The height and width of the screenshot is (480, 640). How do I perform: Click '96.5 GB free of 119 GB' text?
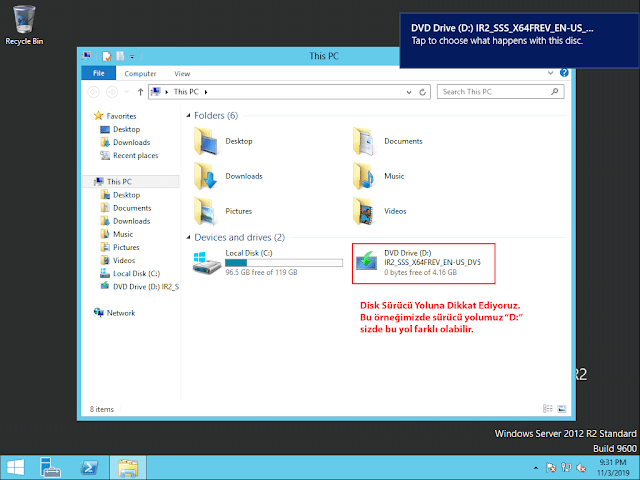261,272
